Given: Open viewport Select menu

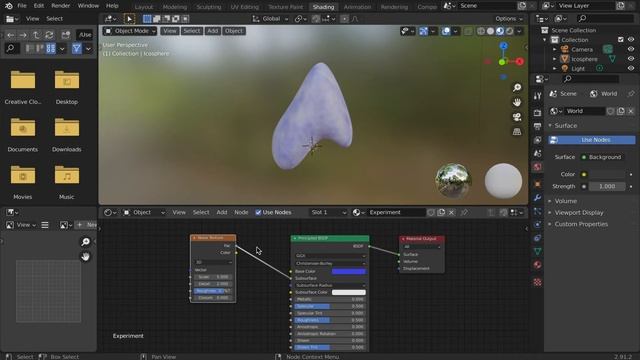Looking at the screenshot, I should [191, 31].
